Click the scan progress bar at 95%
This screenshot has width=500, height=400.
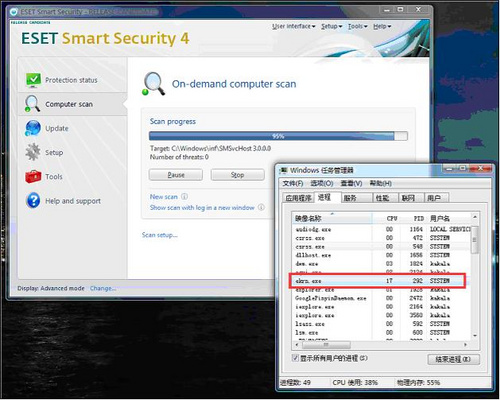tap(278, 136)
